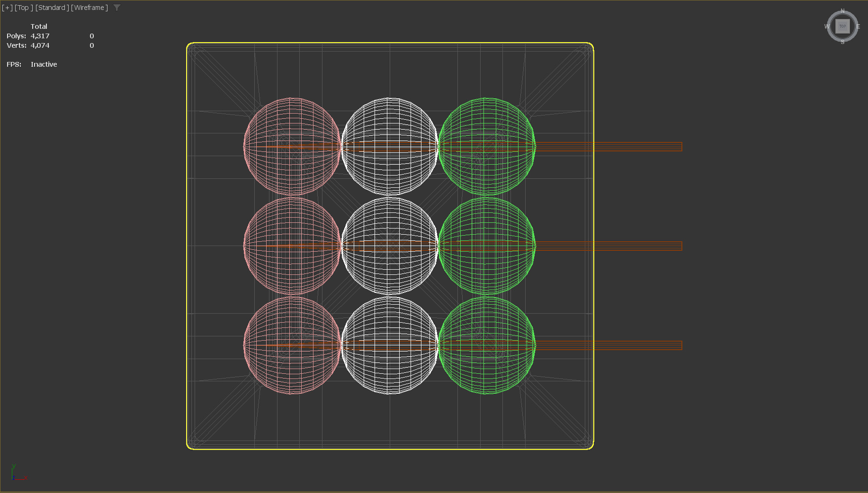
Task: Open the [Top] point-of-view viewport menu
Action: [x=24, y=8]
